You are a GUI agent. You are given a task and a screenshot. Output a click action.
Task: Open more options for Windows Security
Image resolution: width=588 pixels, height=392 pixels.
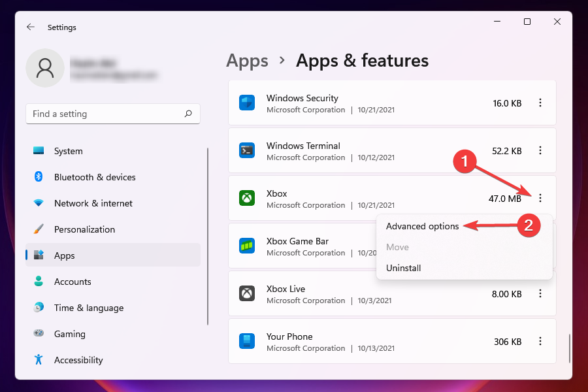coord(540,103)
